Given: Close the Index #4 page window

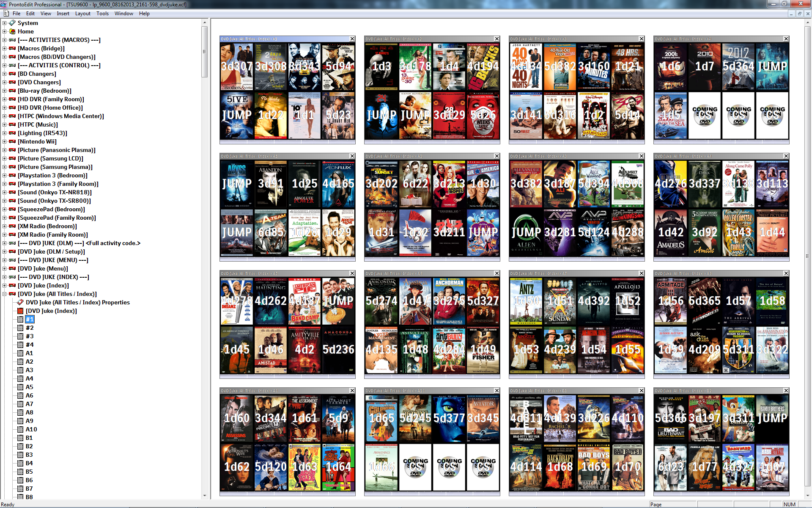Looking at the screenshot, I should (x=786, y=39).
